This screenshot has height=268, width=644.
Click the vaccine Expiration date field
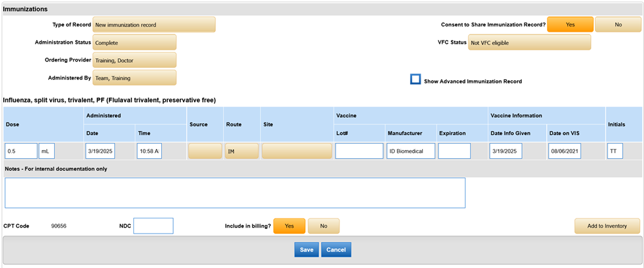(x=454, y=152)
